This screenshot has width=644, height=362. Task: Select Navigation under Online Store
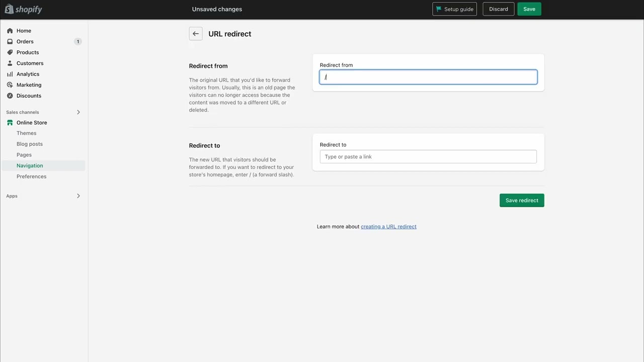43,165
